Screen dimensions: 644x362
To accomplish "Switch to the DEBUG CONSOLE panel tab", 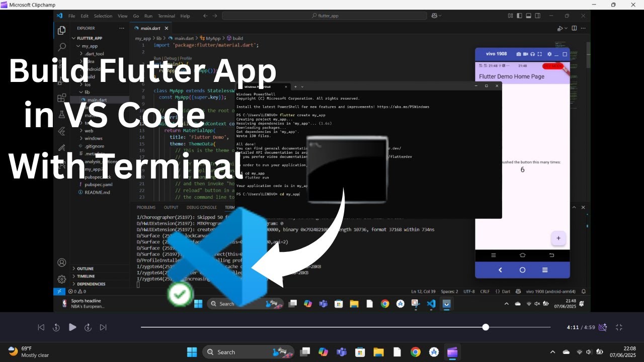I will 202,207.
